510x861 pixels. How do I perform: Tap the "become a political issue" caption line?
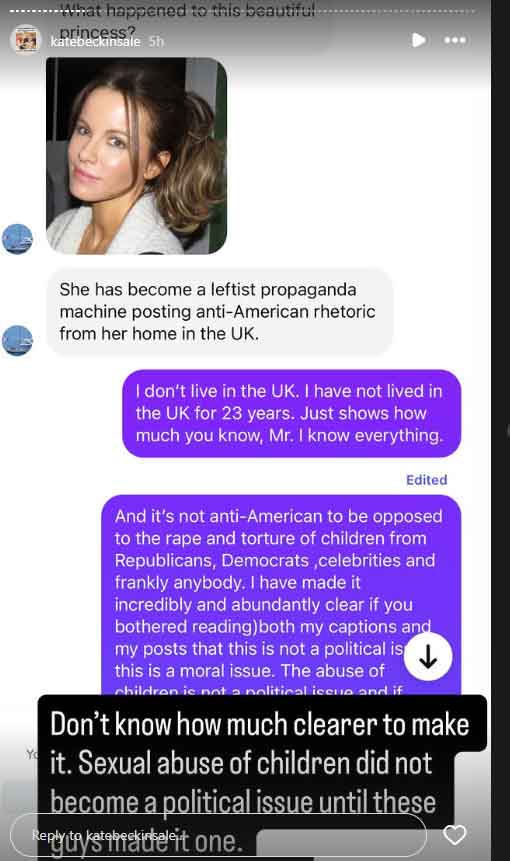pos(243,802)
